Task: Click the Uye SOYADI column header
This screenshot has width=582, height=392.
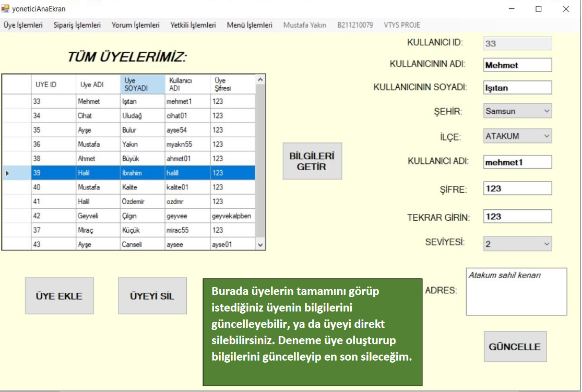Action: coord(142,85)
